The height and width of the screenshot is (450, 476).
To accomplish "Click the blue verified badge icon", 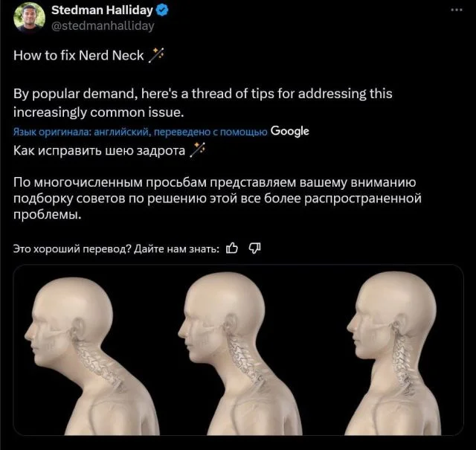I will 162,11.
